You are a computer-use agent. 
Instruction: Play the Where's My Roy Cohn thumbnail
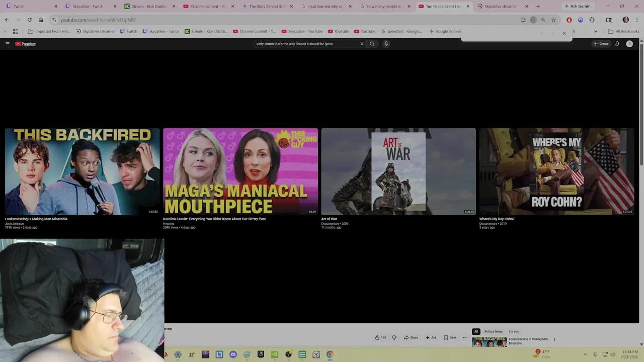click(x=556, y=171)
